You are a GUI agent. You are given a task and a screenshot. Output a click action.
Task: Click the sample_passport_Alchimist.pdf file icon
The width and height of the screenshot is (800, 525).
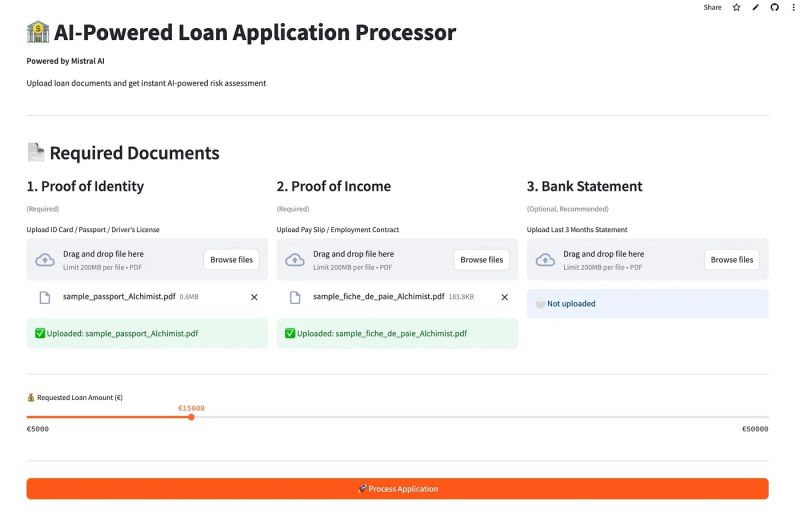(44, 297)
